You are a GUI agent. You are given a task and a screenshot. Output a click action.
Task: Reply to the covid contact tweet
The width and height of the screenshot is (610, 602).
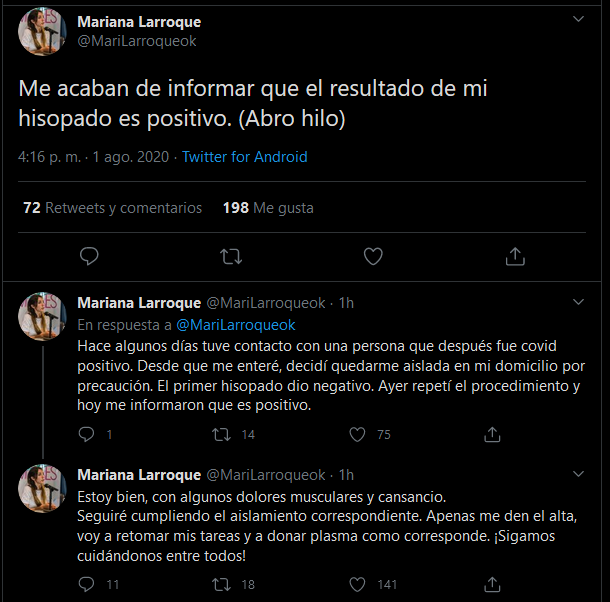point(86,434)
